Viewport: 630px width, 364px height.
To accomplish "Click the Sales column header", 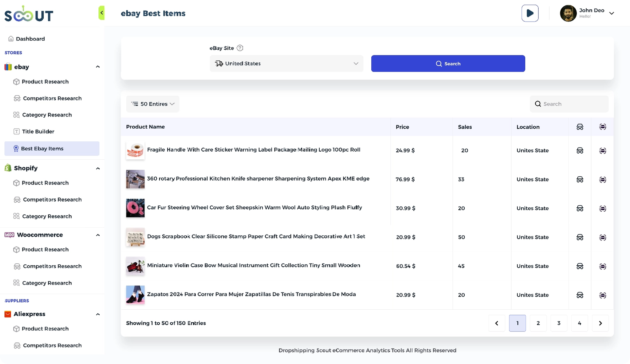I will click(465, 127).
